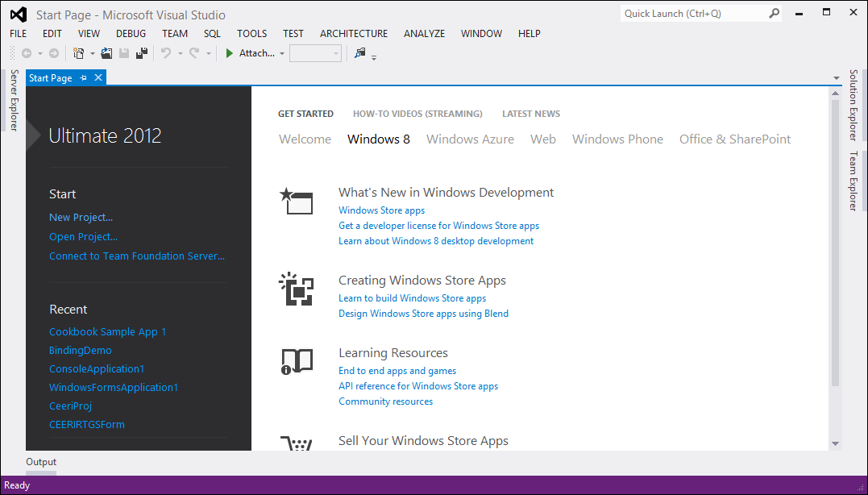Viewport: 868px width, 495px height.
Task: Select the Welcome sub-tab
Action: click(305, 139)
